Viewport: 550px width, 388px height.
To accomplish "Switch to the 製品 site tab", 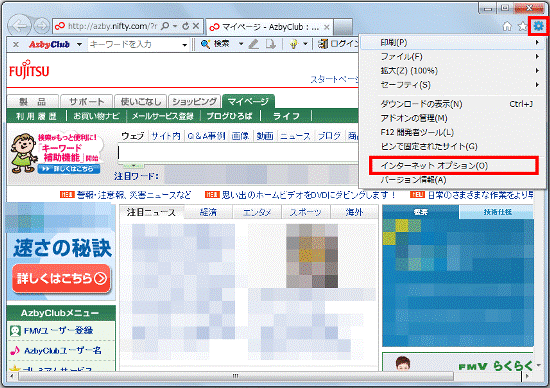I will click(x=33, y=102).
